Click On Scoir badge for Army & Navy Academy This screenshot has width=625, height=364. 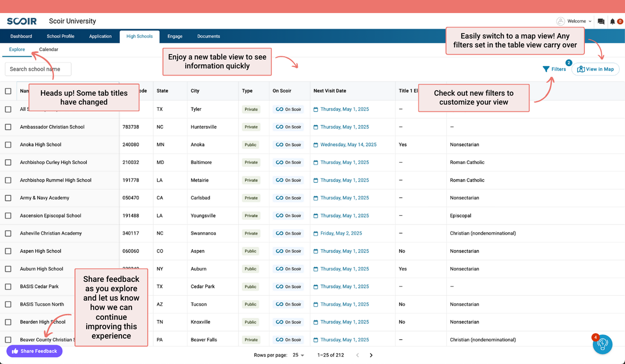coord(288,198)
